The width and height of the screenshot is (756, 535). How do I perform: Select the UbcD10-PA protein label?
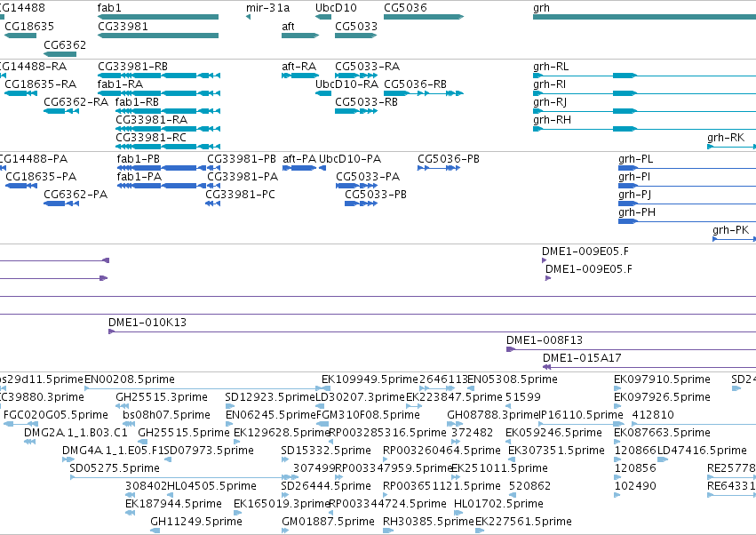350,159
